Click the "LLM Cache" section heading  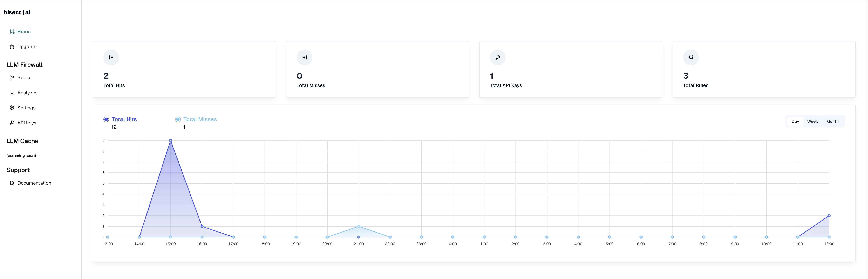tap(22, 141)
